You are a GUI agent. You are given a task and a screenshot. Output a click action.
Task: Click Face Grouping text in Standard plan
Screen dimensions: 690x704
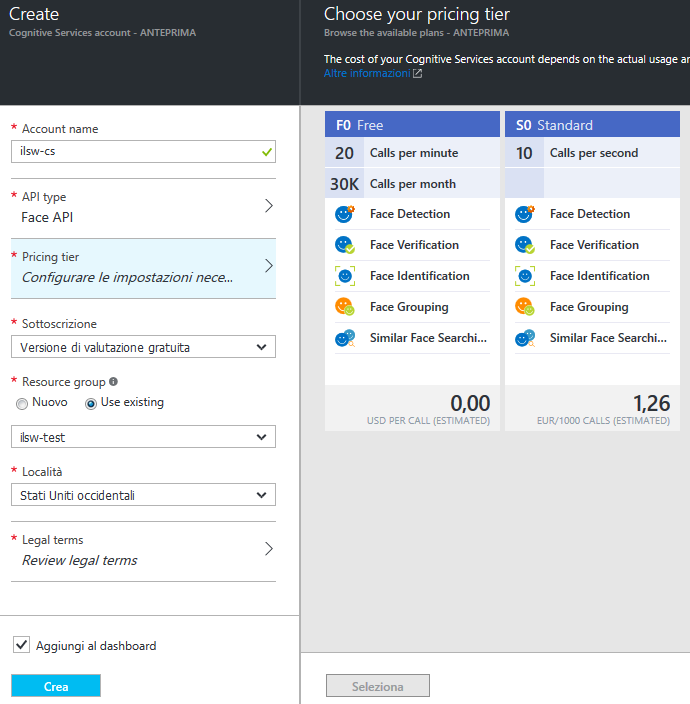pos(589,307)
